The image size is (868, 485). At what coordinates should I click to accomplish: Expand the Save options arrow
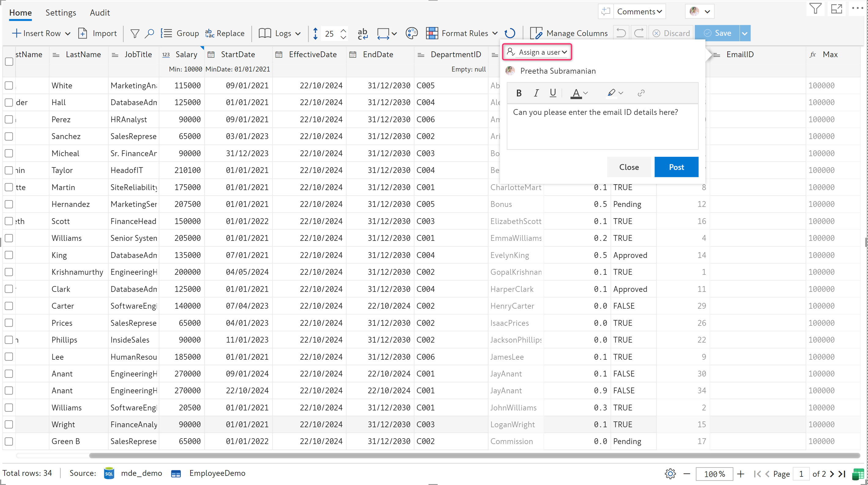(x=745, y=33)
